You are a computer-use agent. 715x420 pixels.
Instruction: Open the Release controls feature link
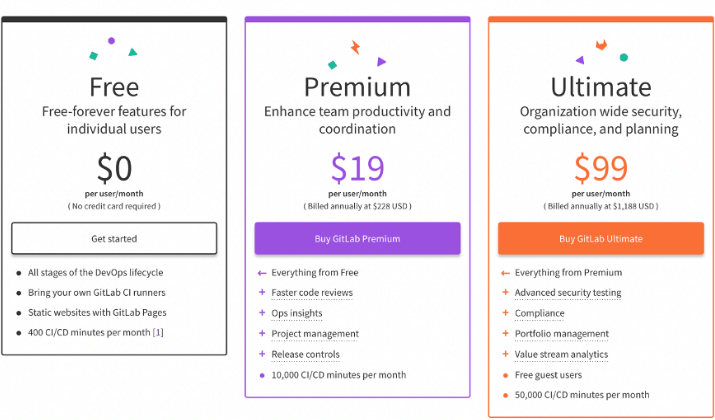click(306, 354)
